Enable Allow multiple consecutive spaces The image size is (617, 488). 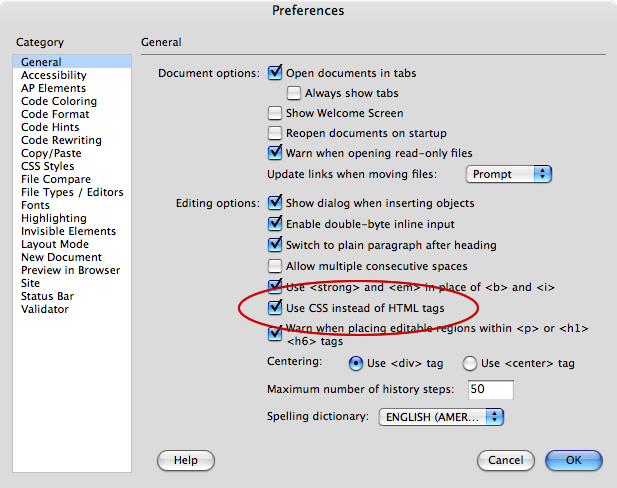(x=276, y=266)
